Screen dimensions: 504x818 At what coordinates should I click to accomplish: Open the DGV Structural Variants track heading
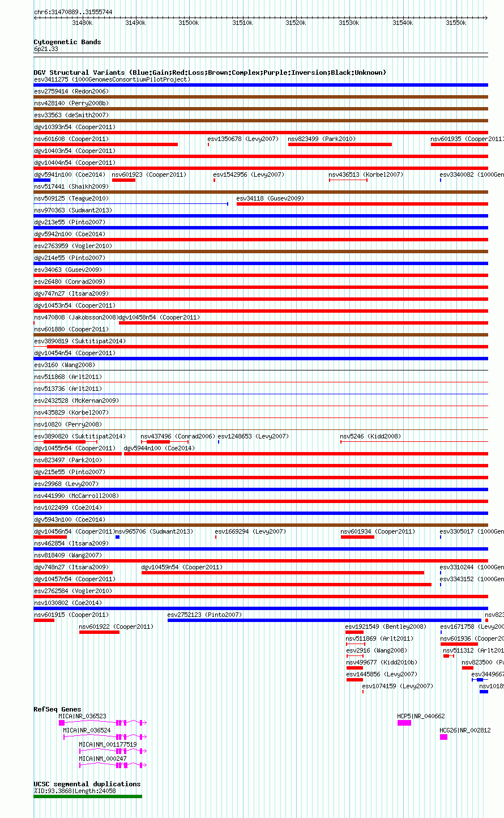pyautogui.click(x=210, y=73)
